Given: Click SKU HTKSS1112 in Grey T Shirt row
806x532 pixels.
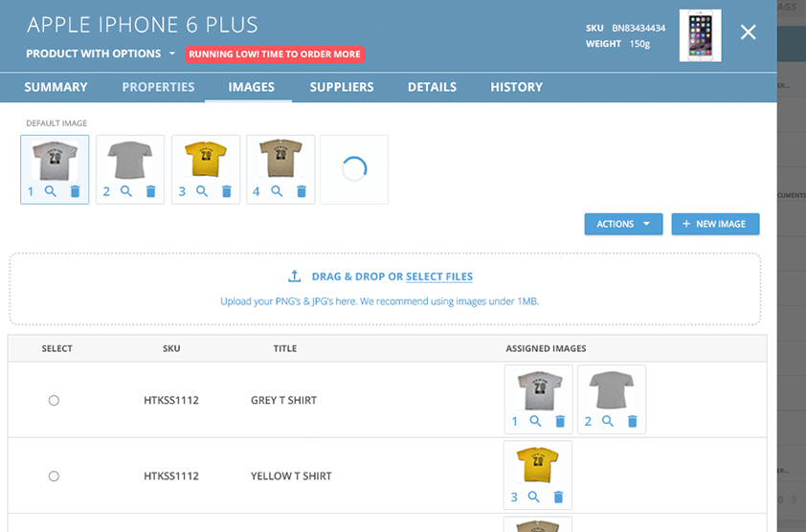Looking at the screenshot, I should click(171, 400).
